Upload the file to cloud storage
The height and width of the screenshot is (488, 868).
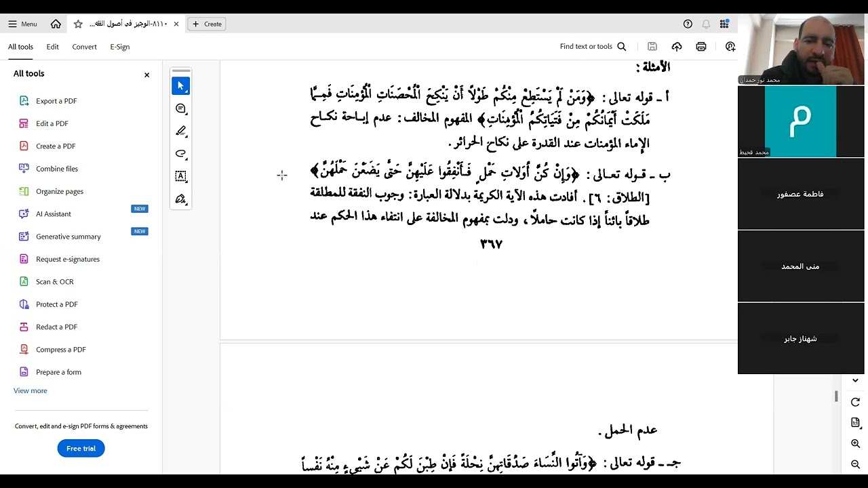click(x=677, y=47)
